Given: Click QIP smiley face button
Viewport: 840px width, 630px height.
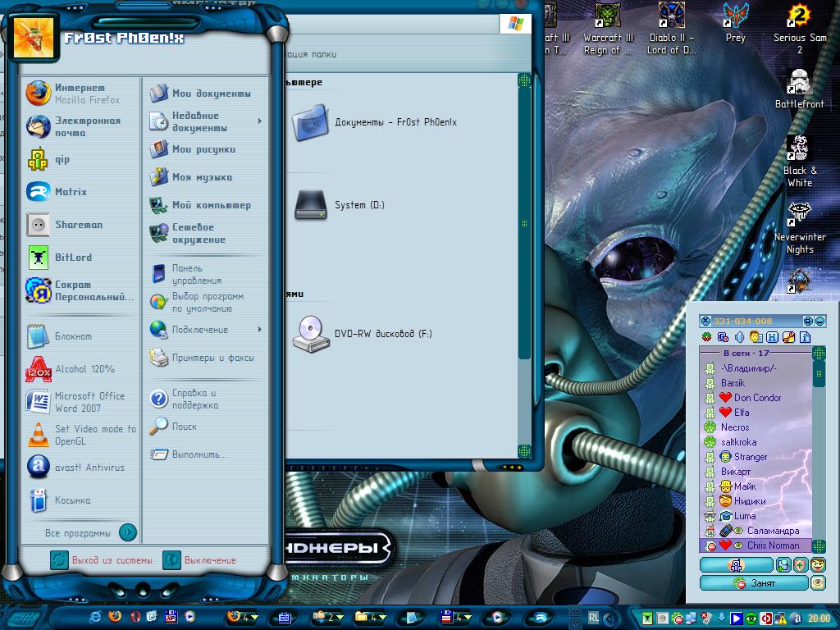Looking at the screenshot, I should [818, 564].
